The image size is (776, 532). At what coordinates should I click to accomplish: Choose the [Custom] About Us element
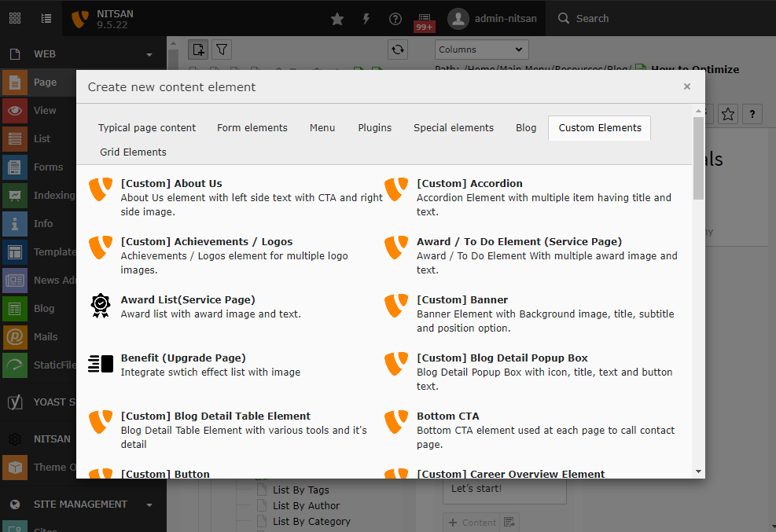[235, 197]
